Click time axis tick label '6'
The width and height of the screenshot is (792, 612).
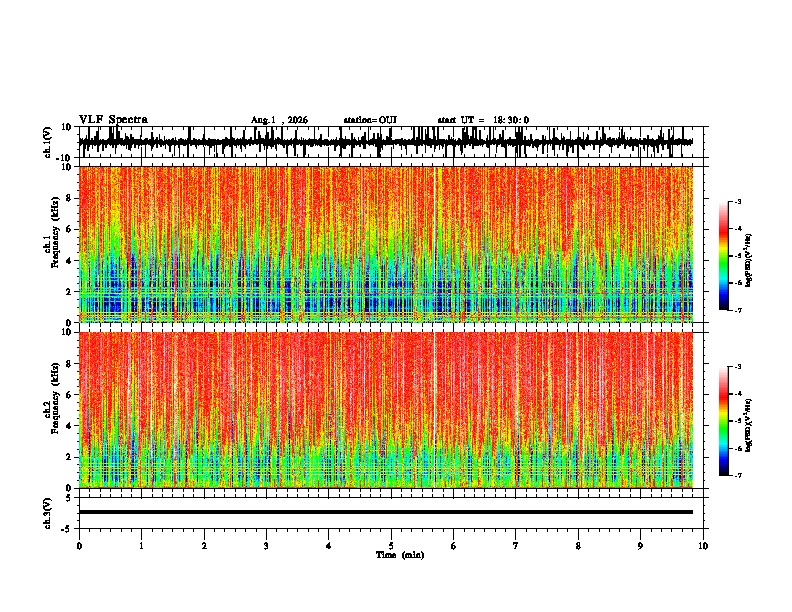(454, 546)
